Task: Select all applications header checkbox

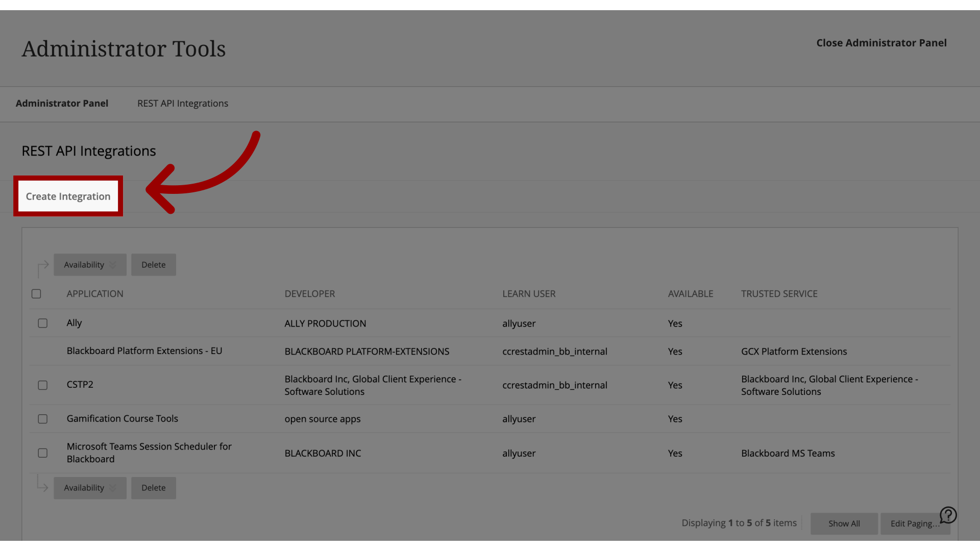Action: coord(36,294)
